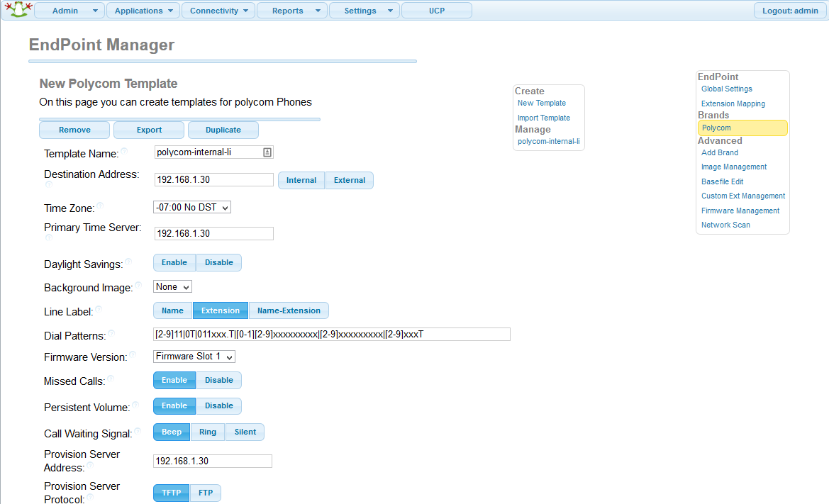Open EndPoint Global Settings

pyautogui.click(x=726, y=89)
